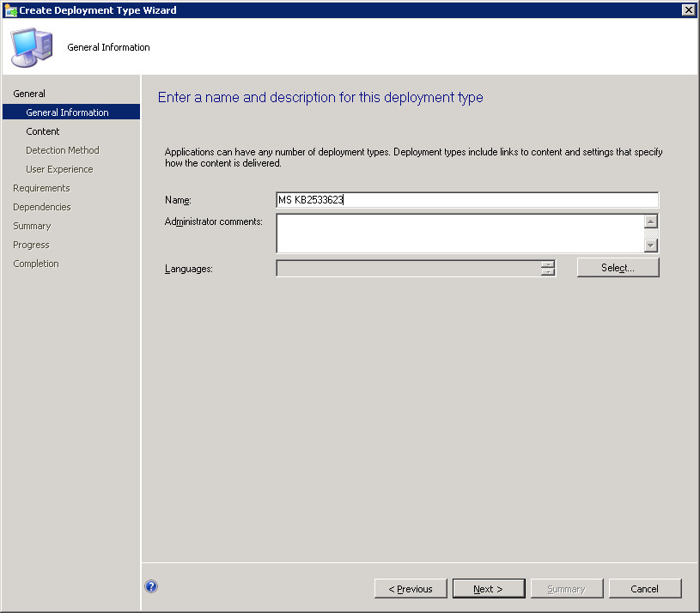Jump to the Summary step in sidebar
Viewport: 700px width, 613px height.
(x=32, y=226)
